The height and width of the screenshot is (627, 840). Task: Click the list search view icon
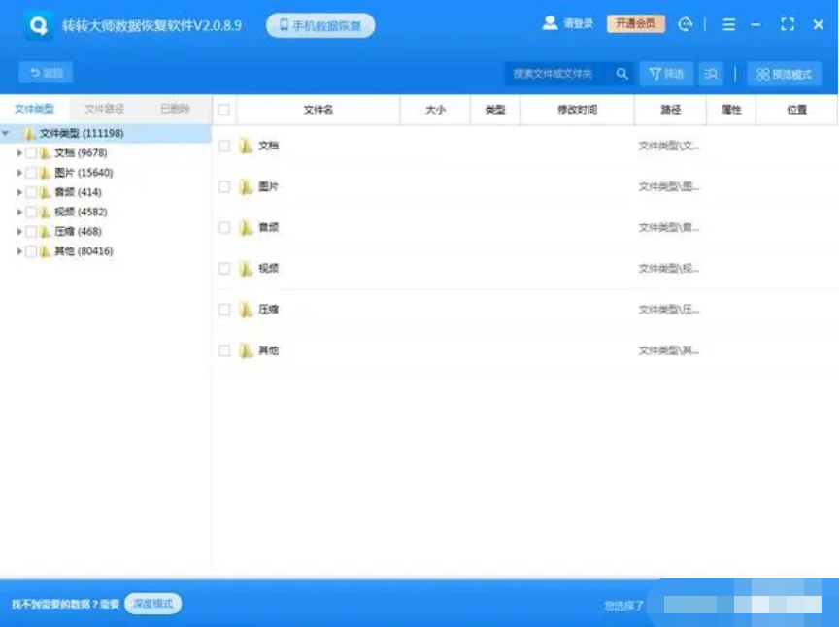tap(711, 74)
